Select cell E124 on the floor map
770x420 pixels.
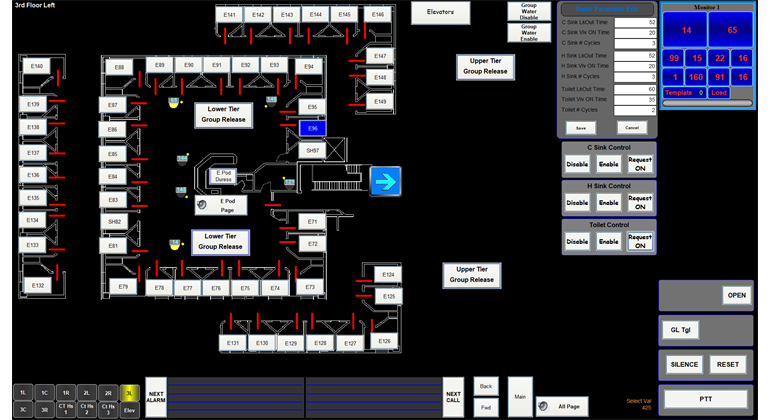point(388,275)
